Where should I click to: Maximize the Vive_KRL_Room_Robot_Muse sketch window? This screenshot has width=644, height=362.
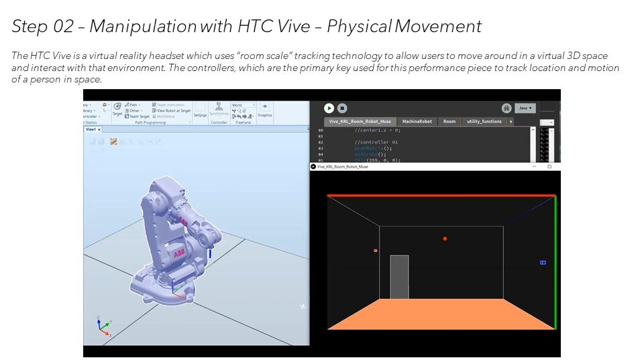coord(549,167)
